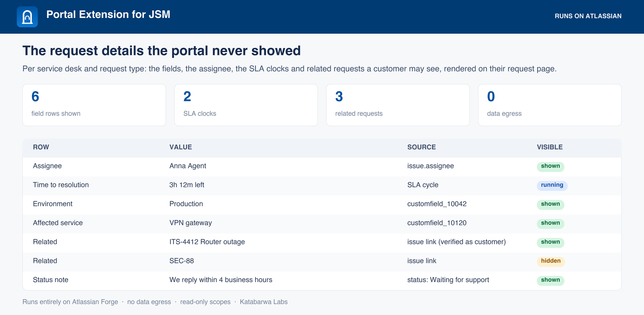The height and width of the screenshot is (315, 644).
Task: Click the SLA cycle source cell
Action: [423, 185]
